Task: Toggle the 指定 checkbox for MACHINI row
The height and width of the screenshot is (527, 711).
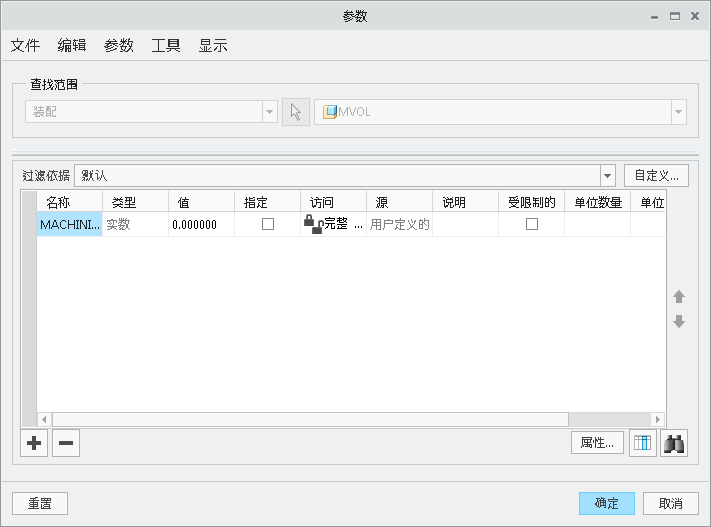Action: [x=267, y=225]
